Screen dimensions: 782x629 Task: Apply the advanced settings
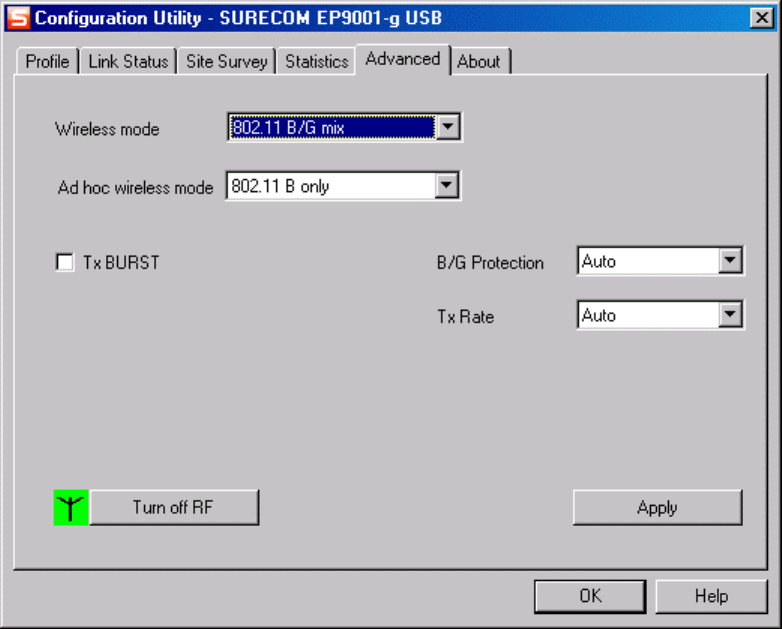tap(657, 507)
